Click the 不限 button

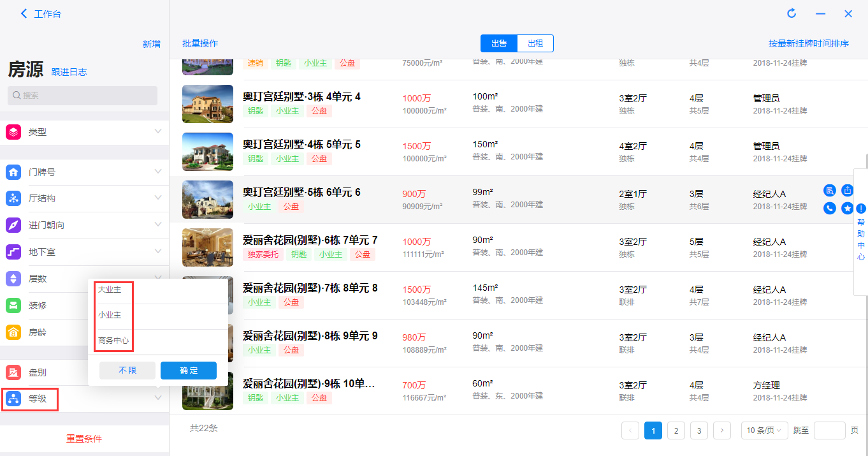click(127, 371)
